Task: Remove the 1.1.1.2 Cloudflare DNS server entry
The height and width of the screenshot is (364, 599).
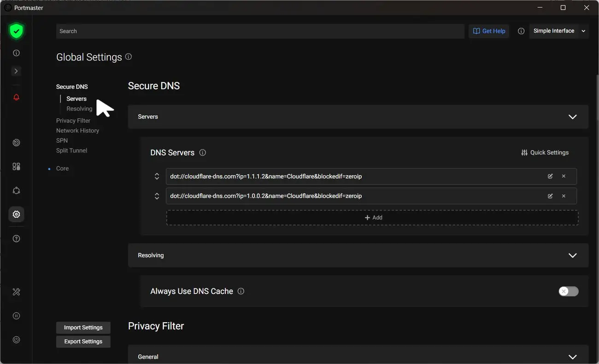Action: click(x=564, y=176)
